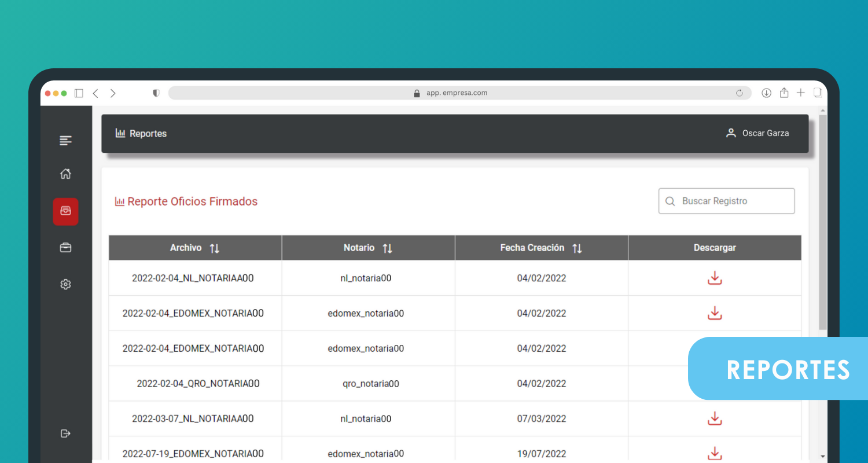Download the 2022-03-07_NL_NOTARIAA00 report
This screenshot has width=868, height=463.
click(x=715, y=418)
